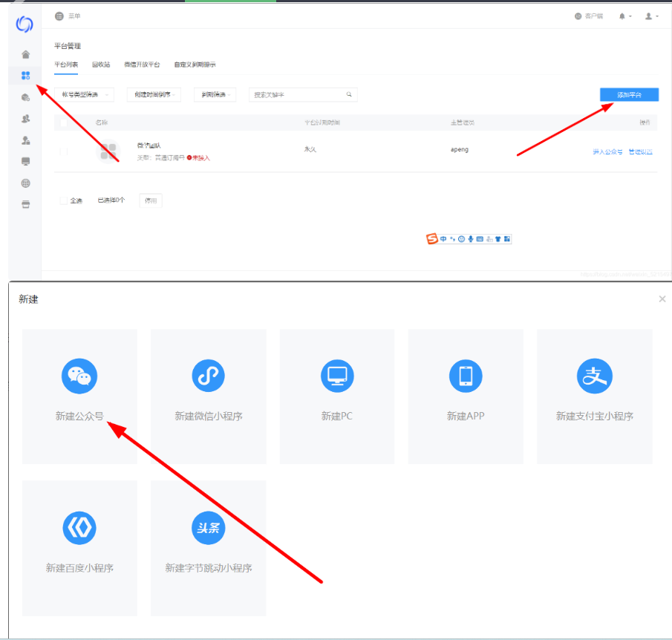The height and width of the screenshot is (640, 672).
Task: Click the monitor icon in left sidebar
Action: point(26,162)
